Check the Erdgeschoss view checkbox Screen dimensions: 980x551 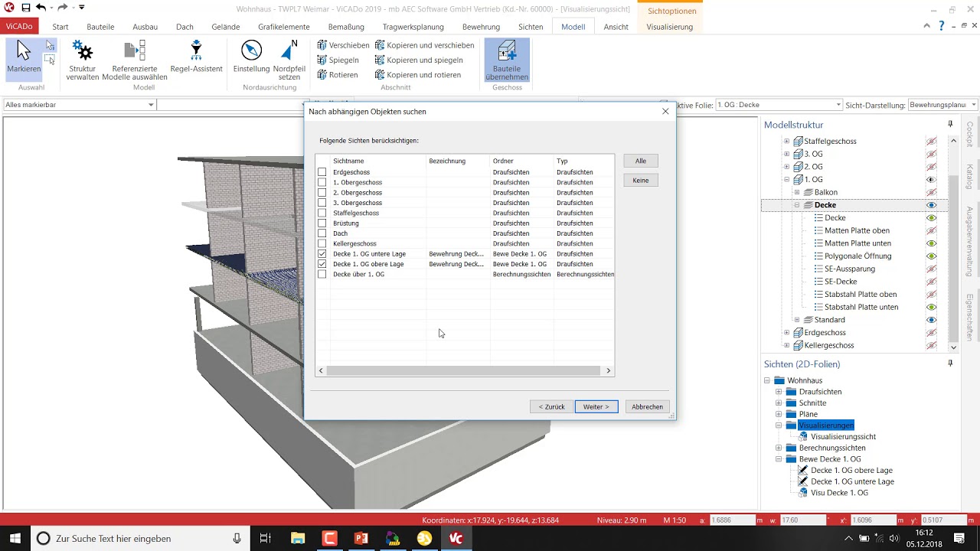322,172
